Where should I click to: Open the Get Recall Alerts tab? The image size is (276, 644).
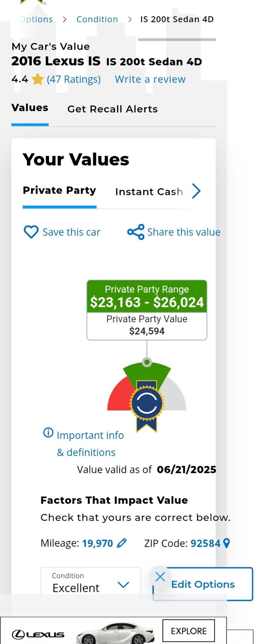(112, 109)
